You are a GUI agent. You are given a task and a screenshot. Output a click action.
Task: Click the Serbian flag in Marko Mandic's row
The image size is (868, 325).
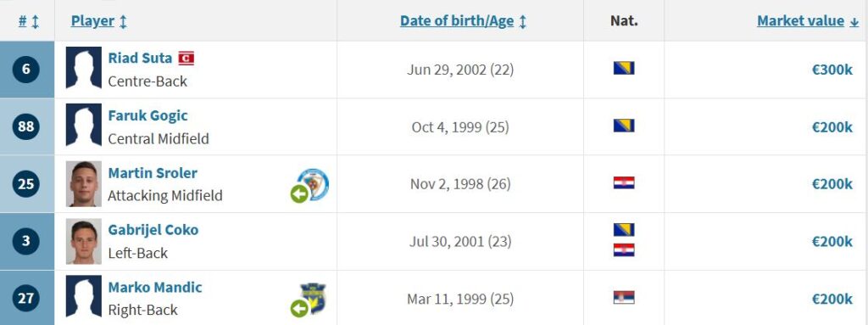point(624,298)
